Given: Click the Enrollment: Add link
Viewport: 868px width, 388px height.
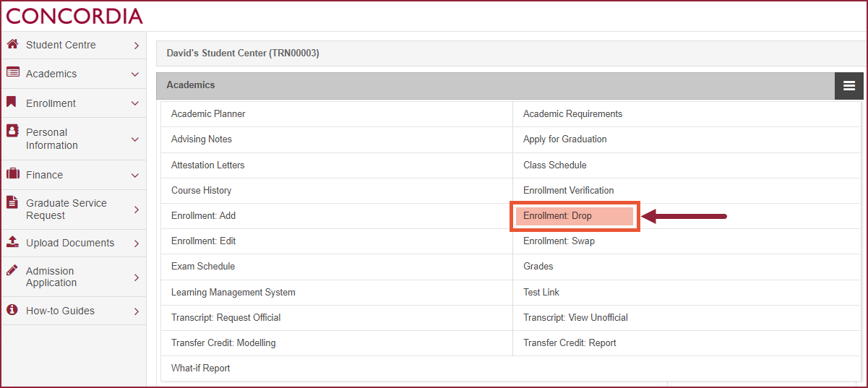Looking at the screenshot, I should pos(203,215).
